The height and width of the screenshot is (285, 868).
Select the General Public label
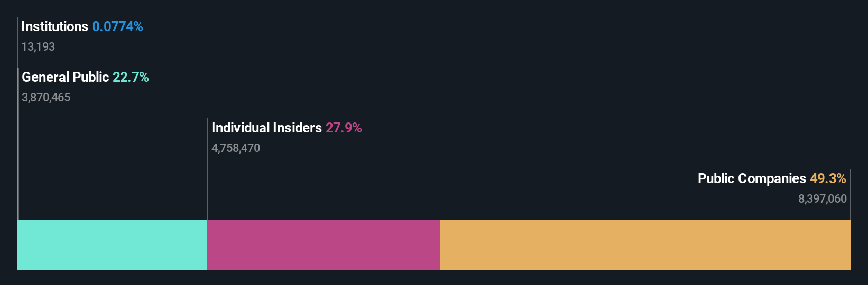tap(66, 77)
